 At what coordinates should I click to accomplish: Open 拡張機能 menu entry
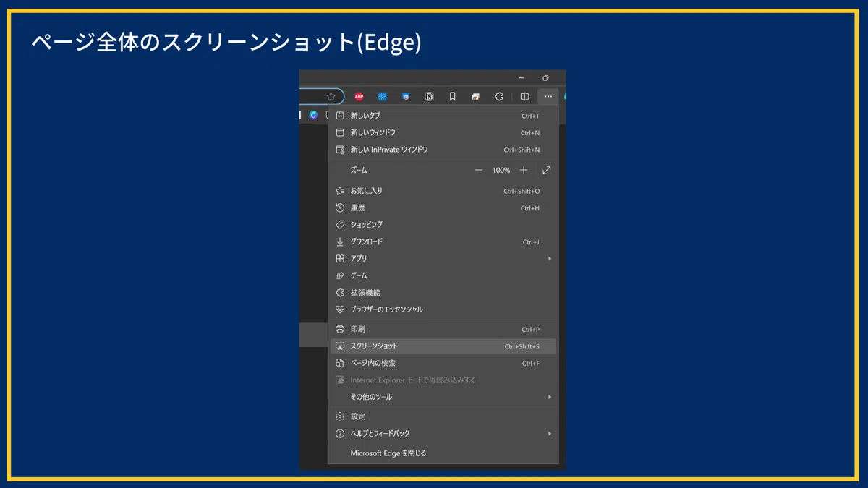tap(443, 292)
